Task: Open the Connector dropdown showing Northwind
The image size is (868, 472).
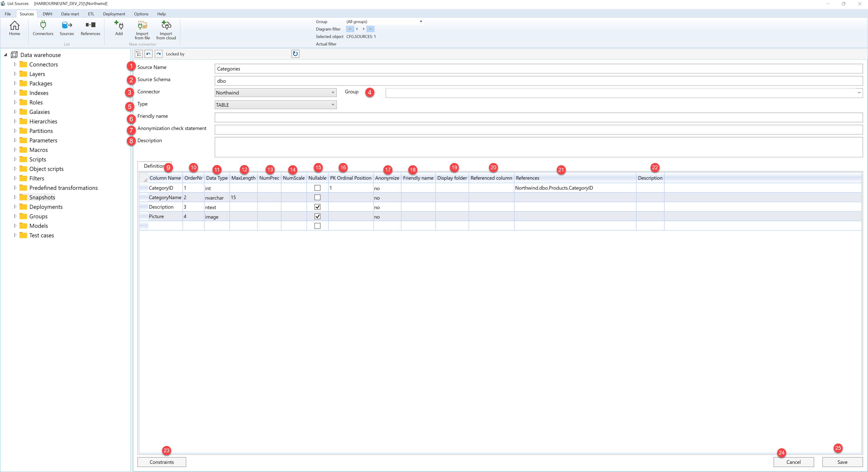Action: (x=275, y=93)
